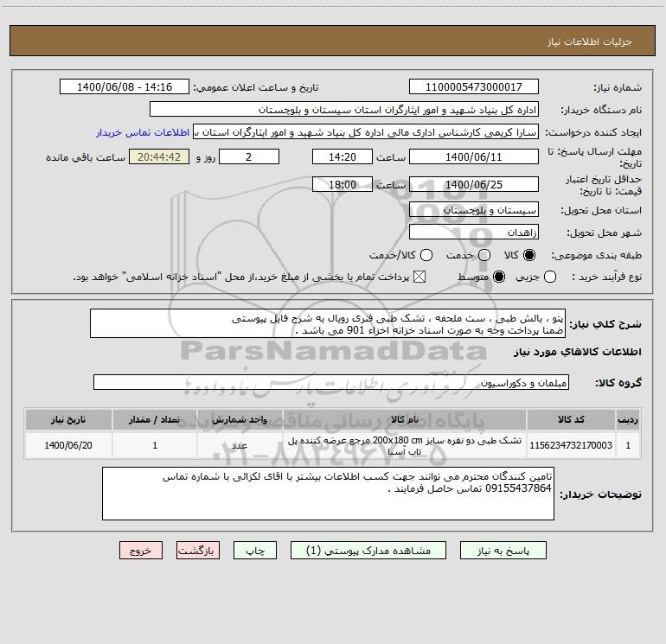Viewport: 666px width, 644px height.
Task: Click the توضیحات خریدار label
Action: pos(600,494)
